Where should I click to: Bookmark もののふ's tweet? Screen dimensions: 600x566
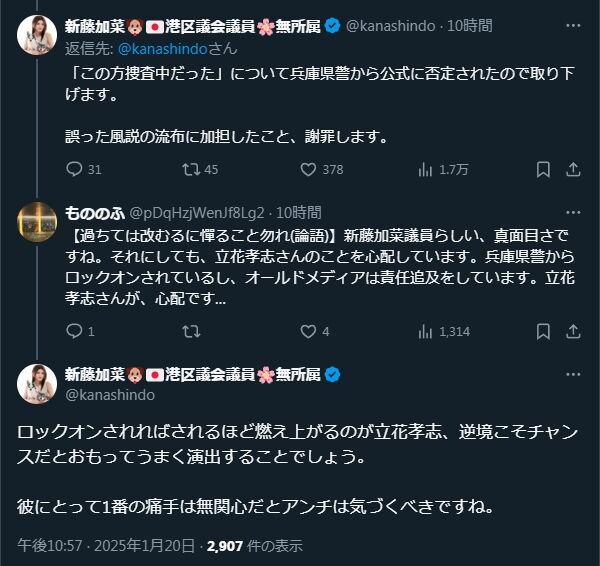click(543, 331)
